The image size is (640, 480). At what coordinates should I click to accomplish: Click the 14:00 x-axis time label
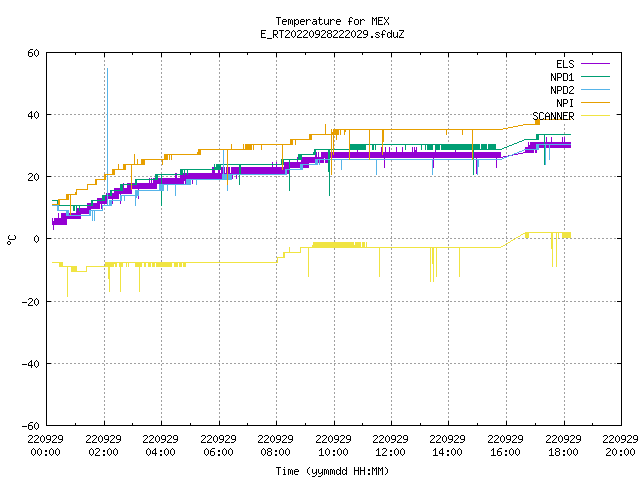(x=448, y=452)
